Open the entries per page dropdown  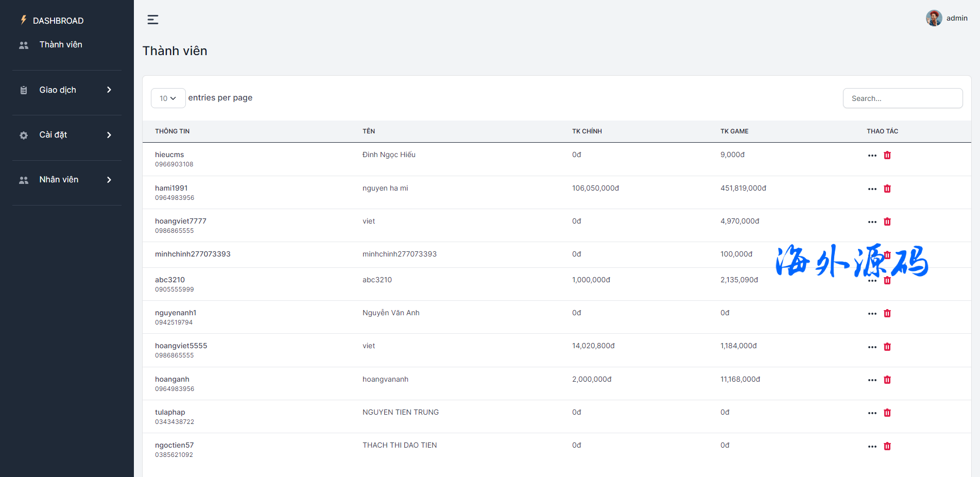pos(168,98)
